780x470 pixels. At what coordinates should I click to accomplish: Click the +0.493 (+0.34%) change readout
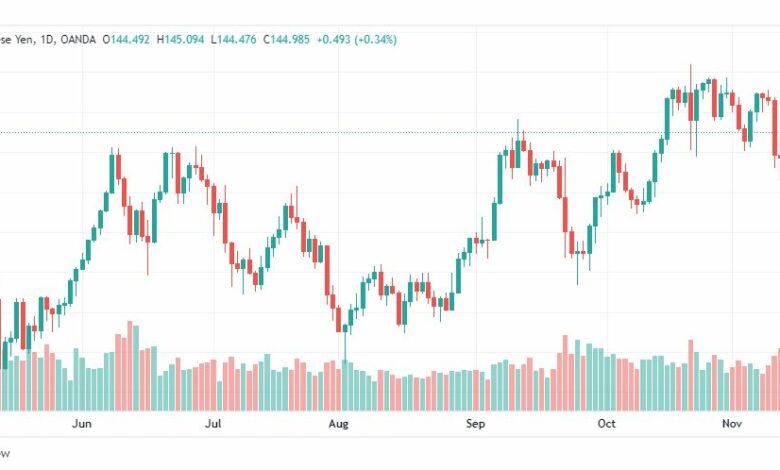(x=357, y=39)
